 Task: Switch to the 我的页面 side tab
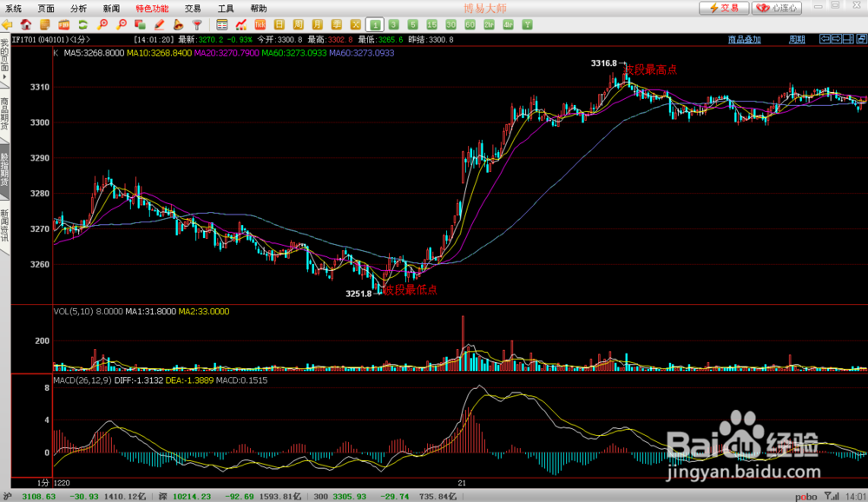pyautogui.click(x=4, y=59)
